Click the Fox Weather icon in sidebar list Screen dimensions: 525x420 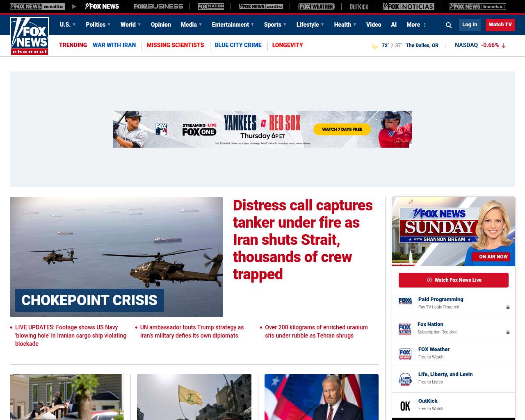405,354
